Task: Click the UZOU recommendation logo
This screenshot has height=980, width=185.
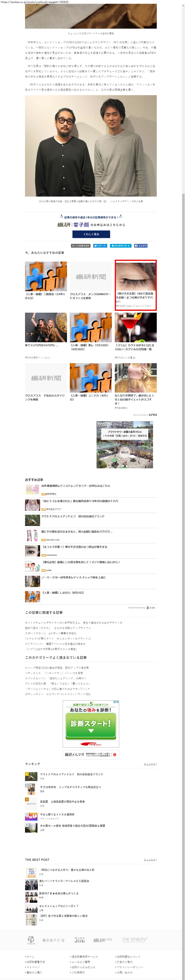Action: pyautogui.click(x=153, y=415)
